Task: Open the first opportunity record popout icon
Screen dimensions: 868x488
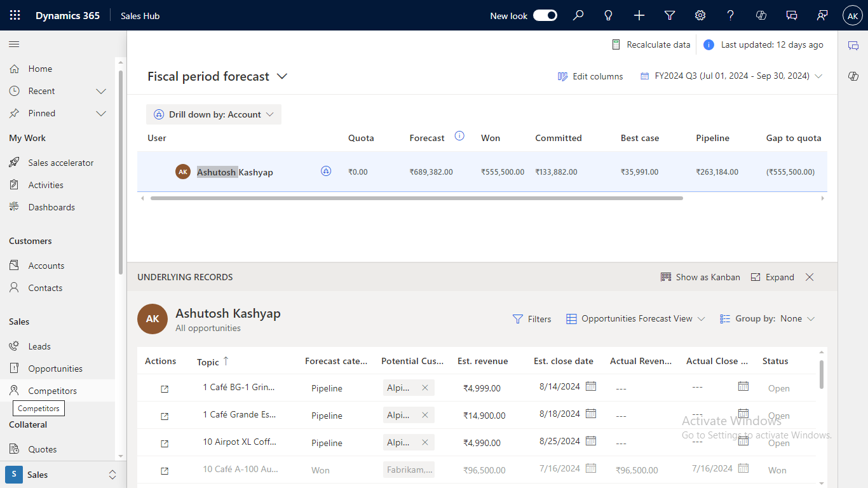Action: (x=165, y=389)
